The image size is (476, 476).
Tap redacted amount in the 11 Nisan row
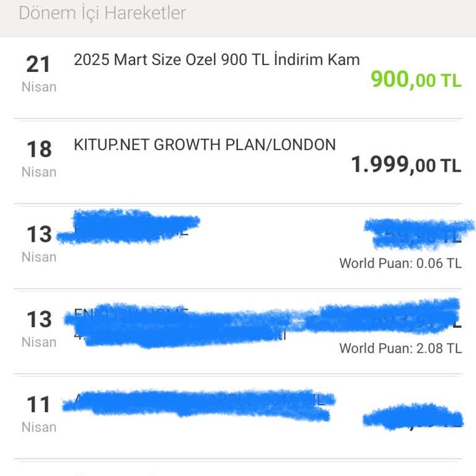click(x=412, y=419)
